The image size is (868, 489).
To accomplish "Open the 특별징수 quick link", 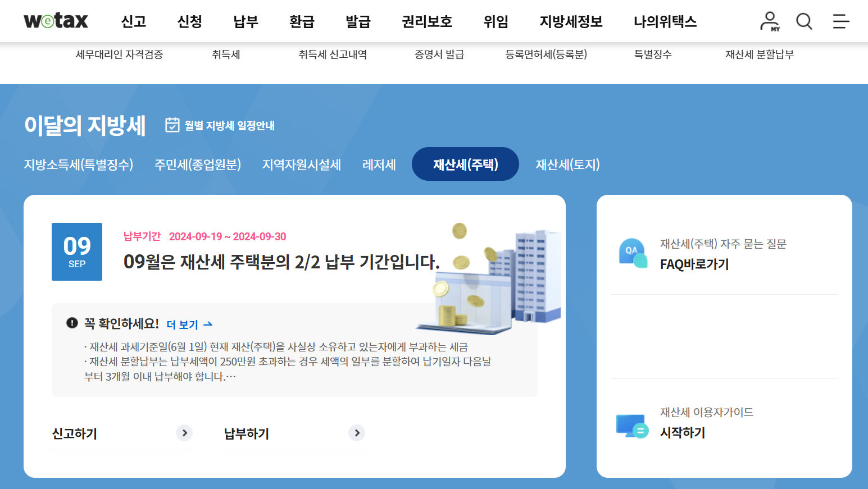I will pyautogui.click(x=653, y=54).
